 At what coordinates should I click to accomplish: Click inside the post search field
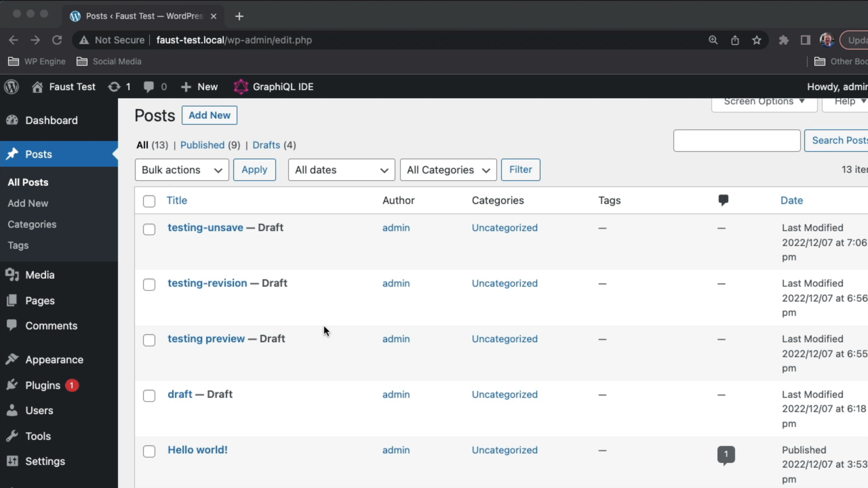pyautogui.click(x=737, y=141)
